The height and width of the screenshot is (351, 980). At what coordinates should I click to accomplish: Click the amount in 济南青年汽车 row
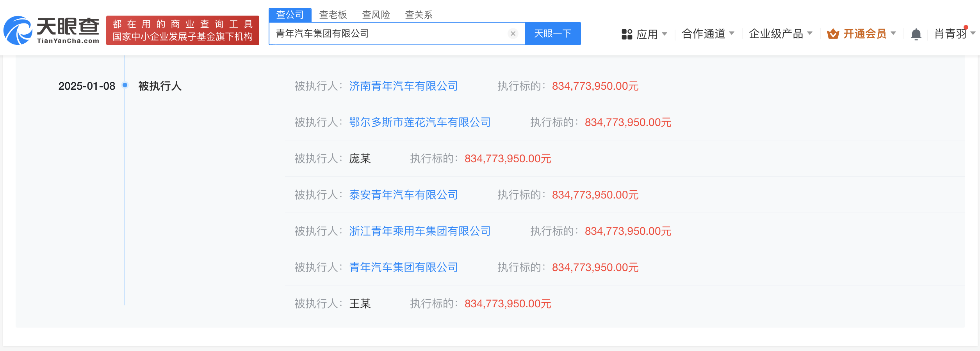coord(595,86)
